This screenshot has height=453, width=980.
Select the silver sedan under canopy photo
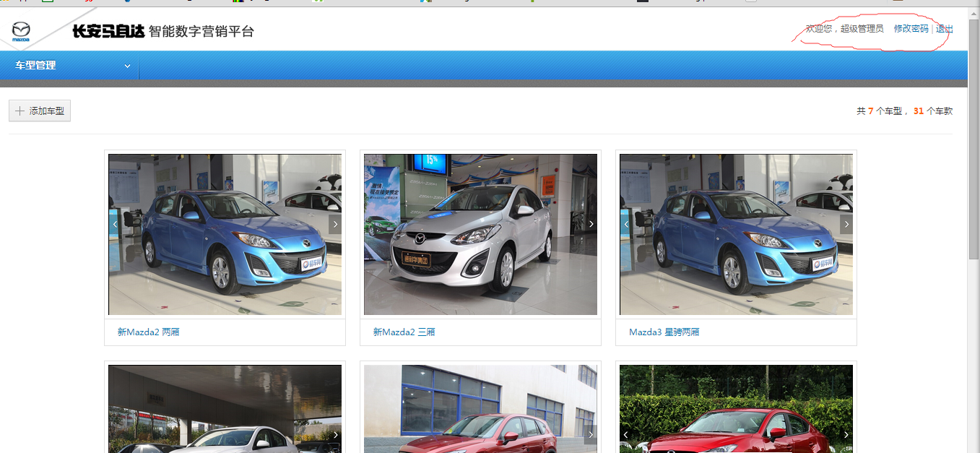click(225, 409)
